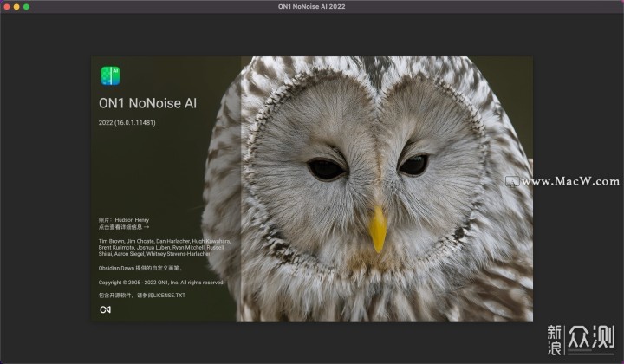Screen dimensions: 624x364
Task: Maximize the window with the green button
Action: tap(26, 7)
